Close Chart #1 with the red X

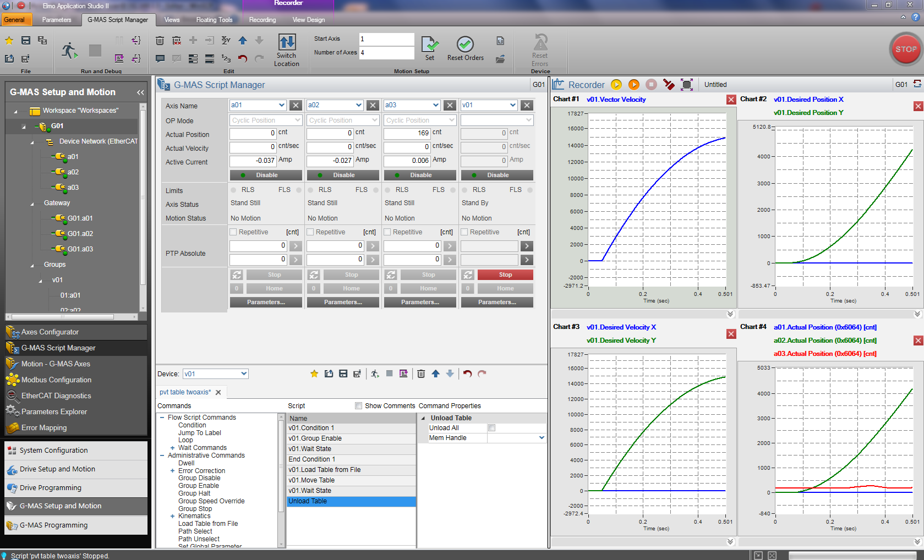point(731,100)
